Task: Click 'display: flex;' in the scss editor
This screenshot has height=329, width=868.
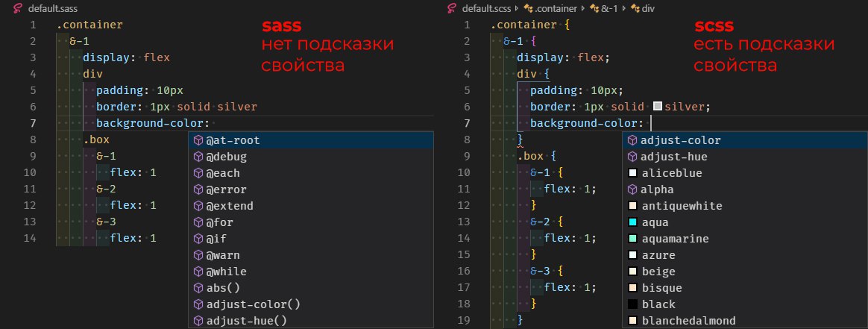Action: [563, 57]
